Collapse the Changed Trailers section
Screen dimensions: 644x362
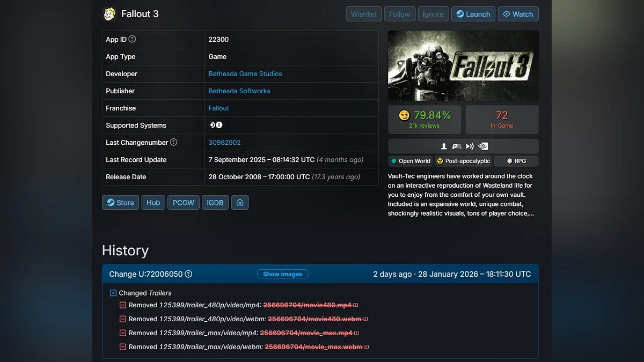[x=112, y=293]
